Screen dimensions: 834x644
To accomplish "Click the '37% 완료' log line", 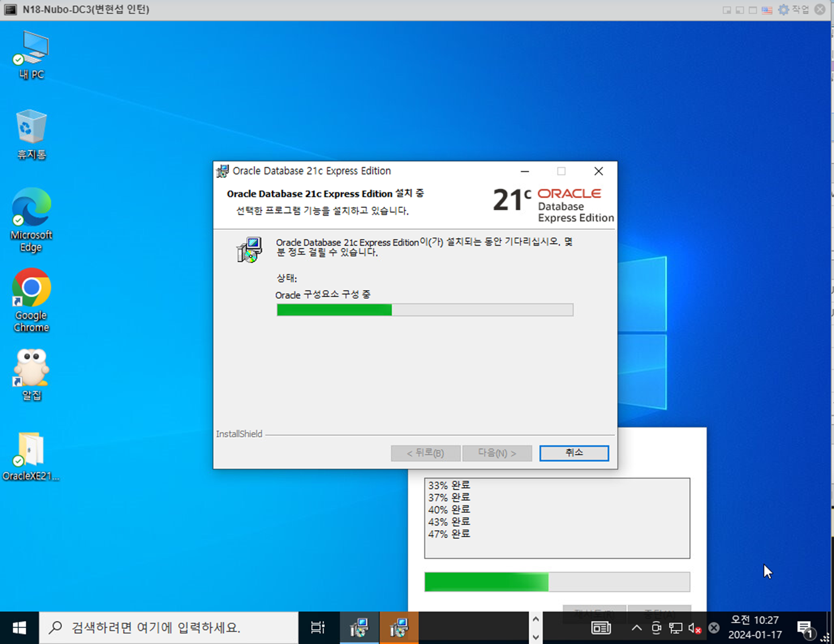I will pos(449,497).
